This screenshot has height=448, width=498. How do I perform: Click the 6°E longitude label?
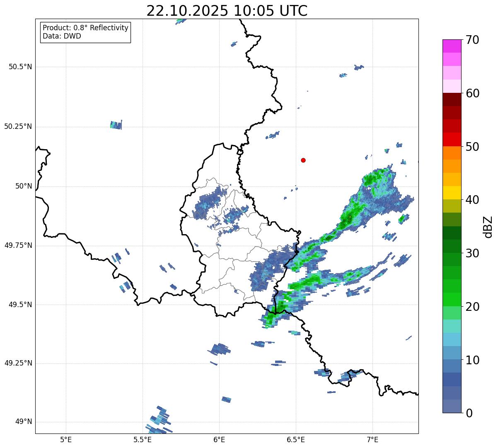pyautogui.click(x=219, y=439)
